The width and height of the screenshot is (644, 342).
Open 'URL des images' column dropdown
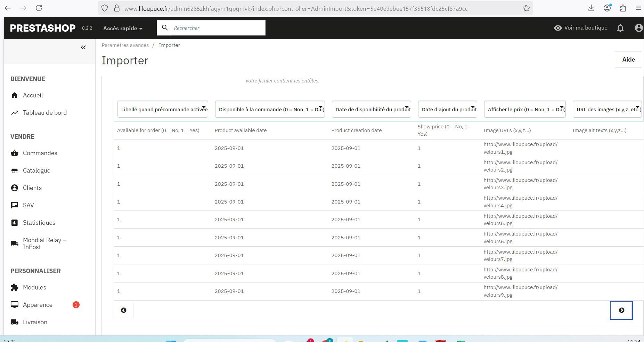607,109
